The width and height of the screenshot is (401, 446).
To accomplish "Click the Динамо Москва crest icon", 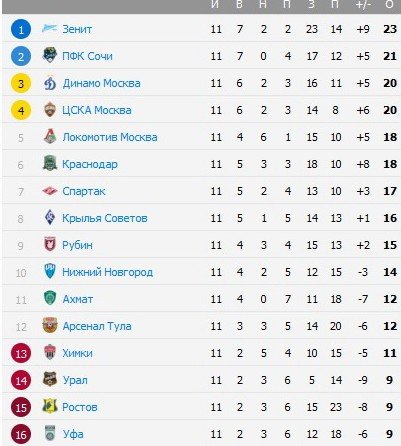I will click(50, 83).
